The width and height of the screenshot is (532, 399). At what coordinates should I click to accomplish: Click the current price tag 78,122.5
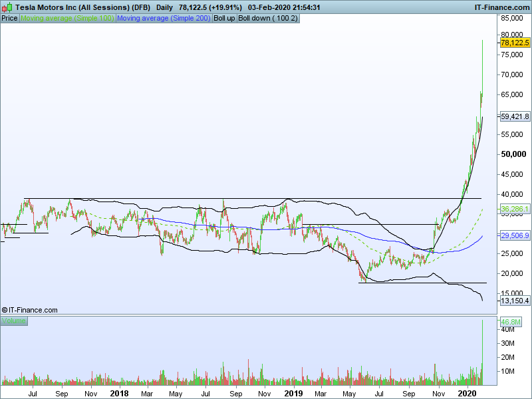[x=515, y=43]
